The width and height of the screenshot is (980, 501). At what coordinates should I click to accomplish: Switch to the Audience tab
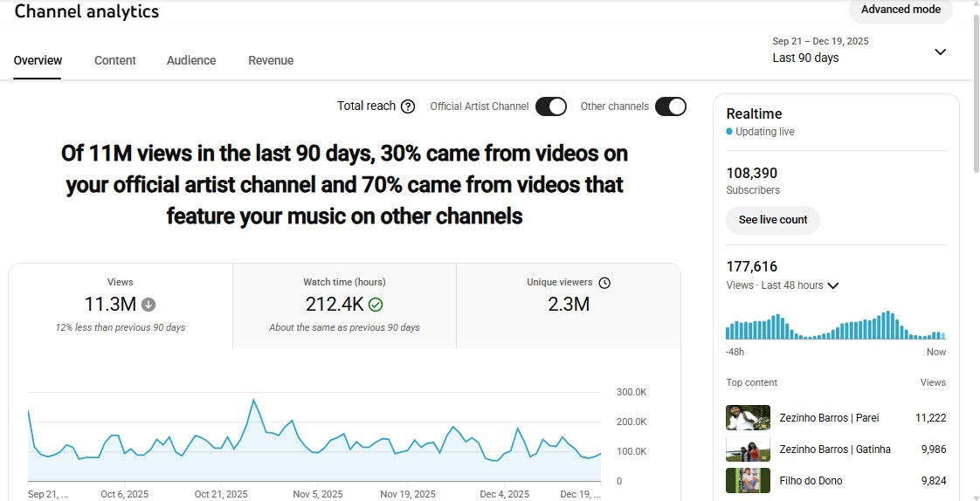191,60
